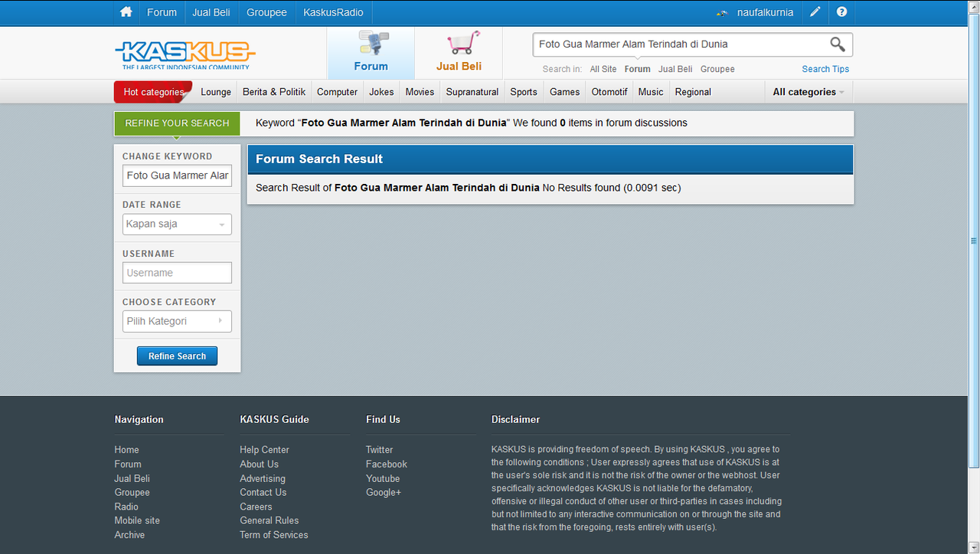Select the Jual Beli shopping cart tab
This screenshot has height=554, width=980.
coord(459,53)
